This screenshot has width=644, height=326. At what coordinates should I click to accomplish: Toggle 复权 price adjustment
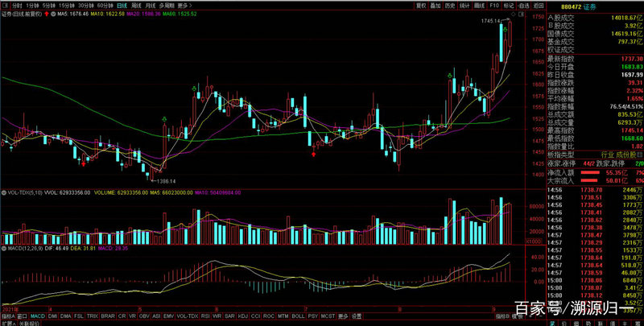(420, 5)
